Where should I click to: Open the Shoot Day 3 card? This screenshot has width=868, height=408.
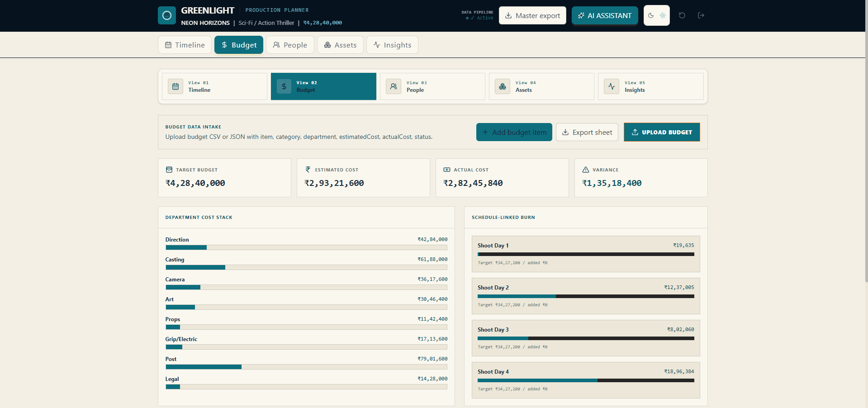click(x=586, y=338)
